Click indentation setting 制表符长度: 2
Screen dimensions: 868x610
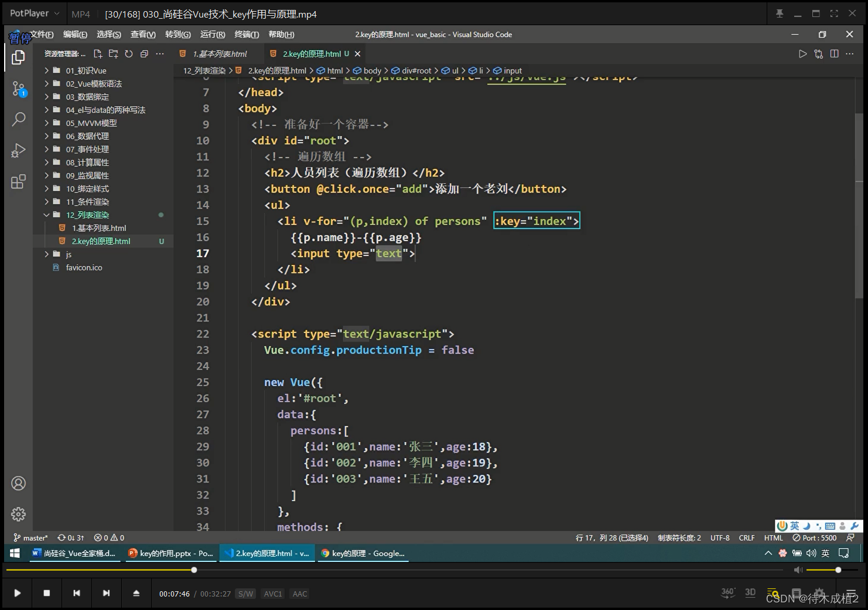[x=679, y=537]
